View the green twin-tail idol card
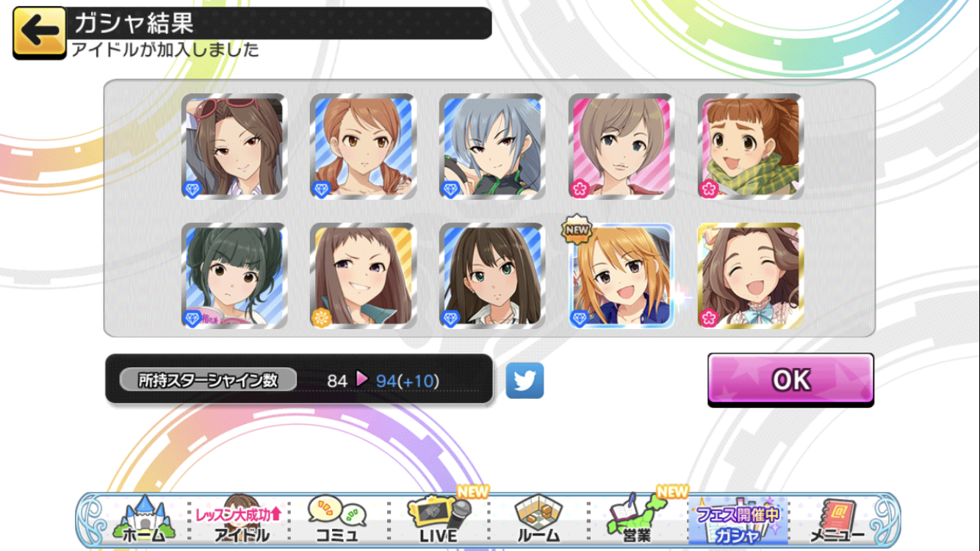This screenshot has width=980, height=551. click(234, 275)
